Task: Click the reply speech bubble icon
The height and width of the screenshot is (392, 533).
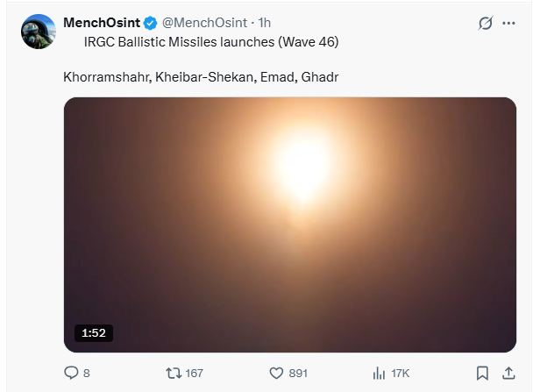Action: pos(72,373)
